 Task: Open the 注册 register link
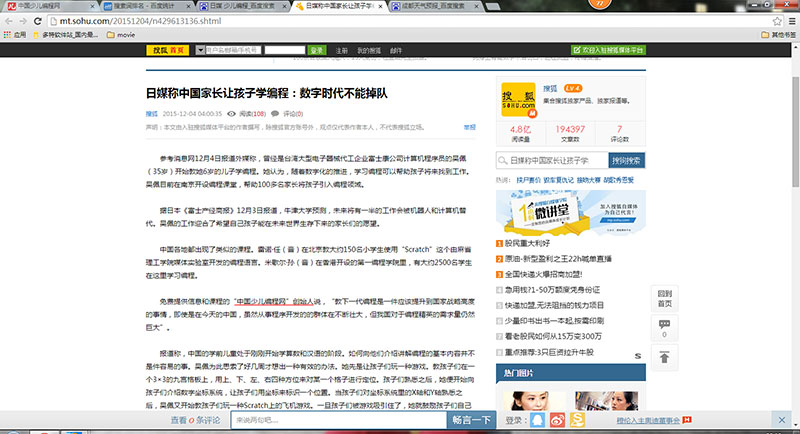pos(341,50)
